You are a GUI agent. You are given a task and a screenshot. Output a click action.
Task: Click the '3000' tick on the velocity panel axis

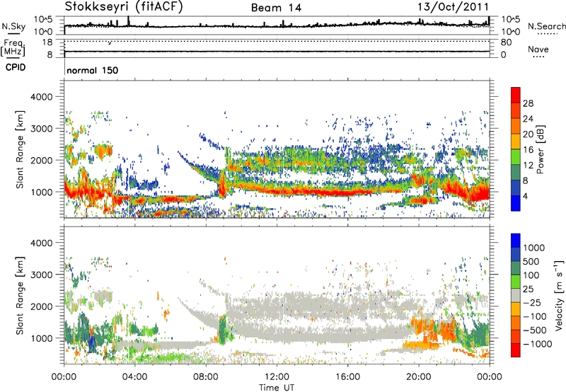[x=42, y=275]
